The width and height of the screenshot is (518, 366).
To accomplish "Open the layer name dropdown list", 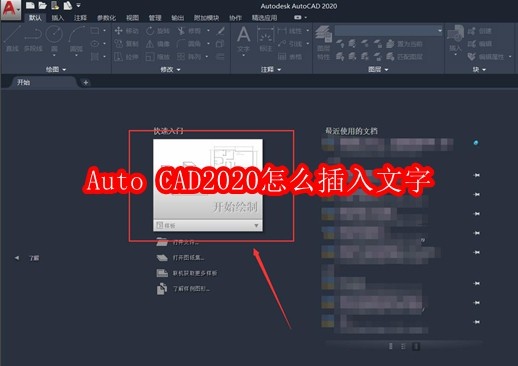I will [440, 31].
